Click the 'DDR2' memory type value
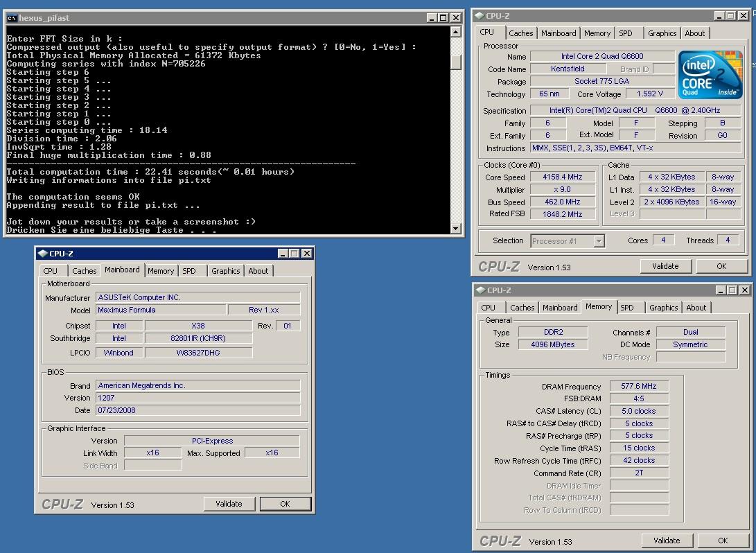The height and width of the screenshot is (553, 756). (x=553, y=332)
